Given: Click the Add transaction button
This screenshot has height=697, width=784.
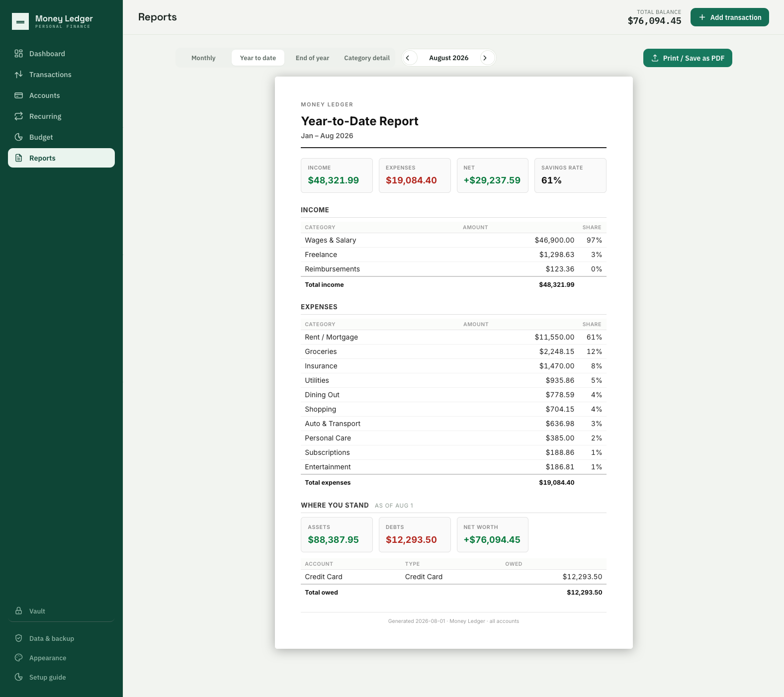Looking at the screenshot, I should click(x=730, y=17).
